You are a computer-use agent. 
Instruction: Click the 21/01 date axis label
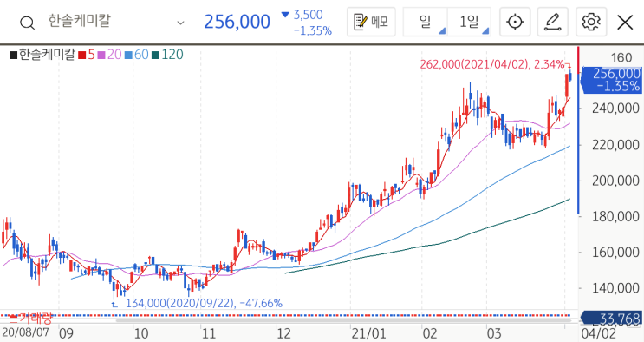(369, 333)
